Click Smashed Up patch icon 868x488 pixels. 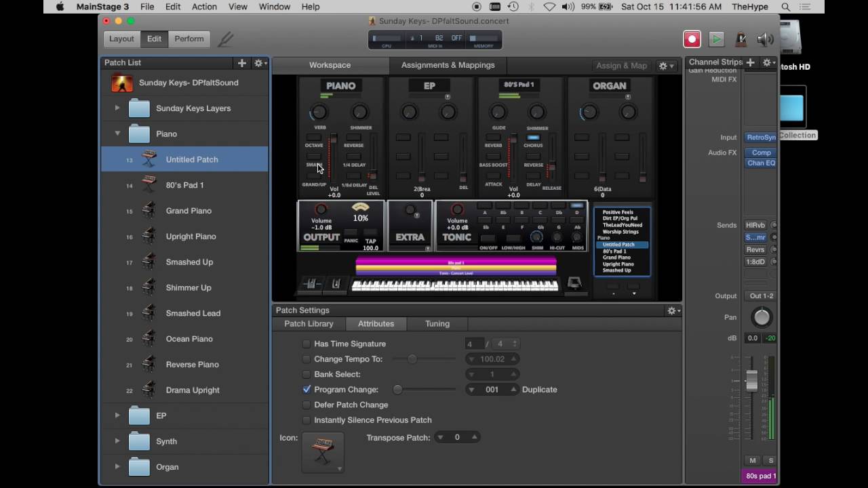click(149, 262)
